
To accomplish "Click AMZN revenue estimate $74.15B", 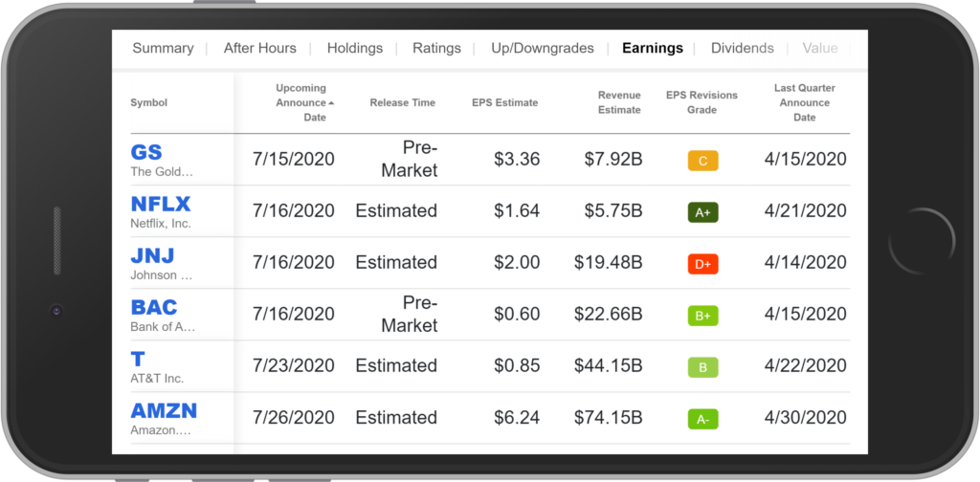I will (x=609, y=418).
